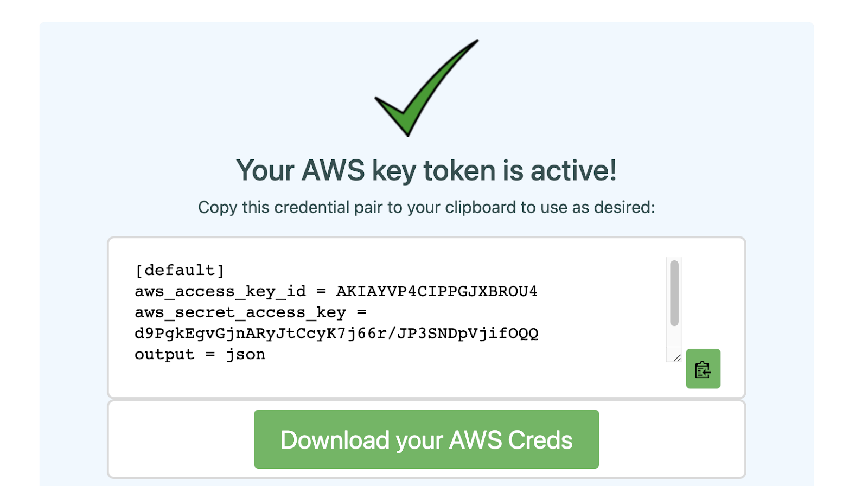Place cursor on the aws_access_key_id label
The width and height of the screenshot is (868, 486).
[220, 291]
